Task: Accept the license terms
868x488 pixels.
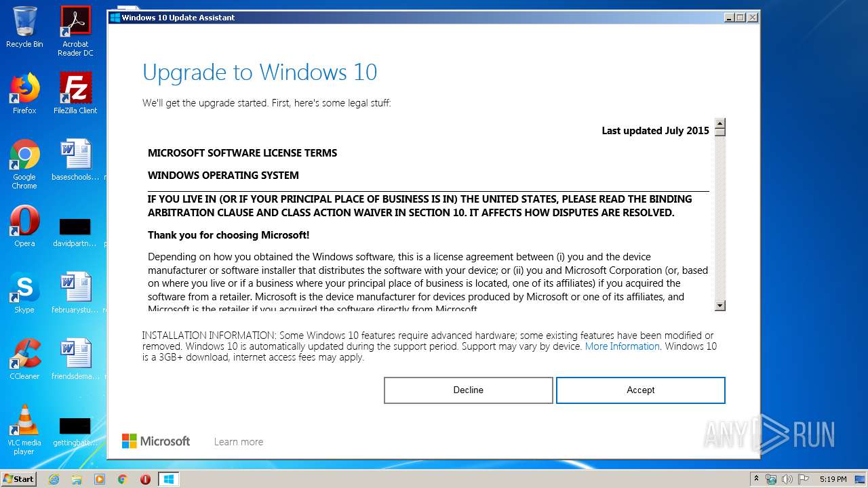Action: [641, 390]
